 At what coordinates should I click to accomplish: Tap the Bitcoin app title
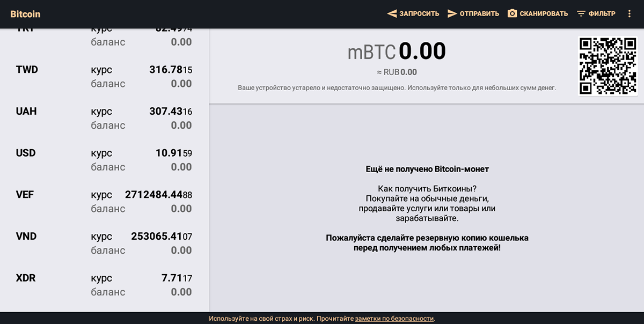[x=25, y=14]
